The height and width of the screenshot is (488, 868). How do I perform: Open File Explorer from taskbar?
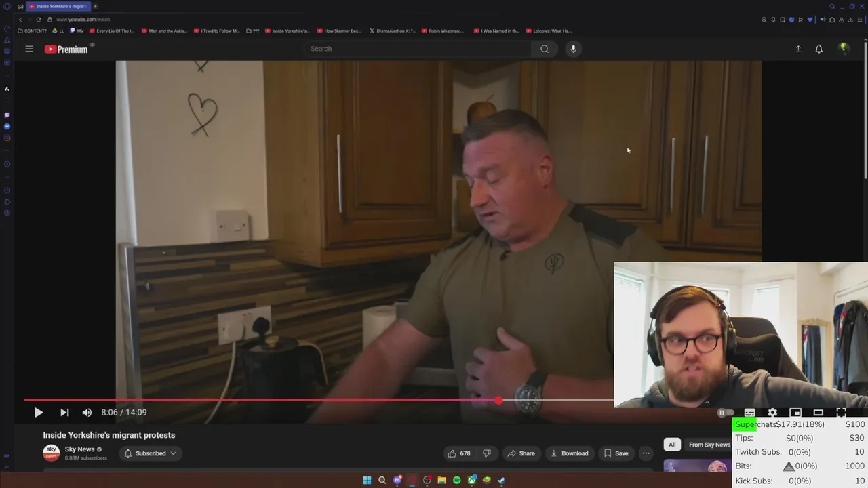(x=441, y=480)
